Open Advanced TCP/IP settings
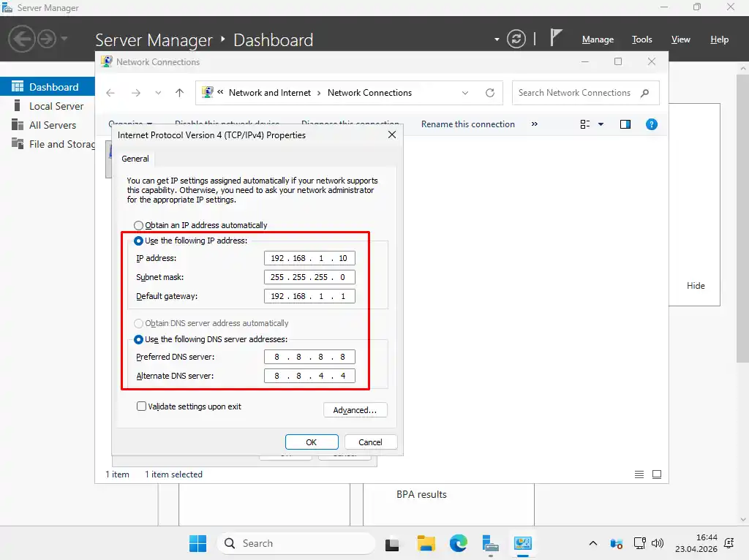 [x=355, y=410]
